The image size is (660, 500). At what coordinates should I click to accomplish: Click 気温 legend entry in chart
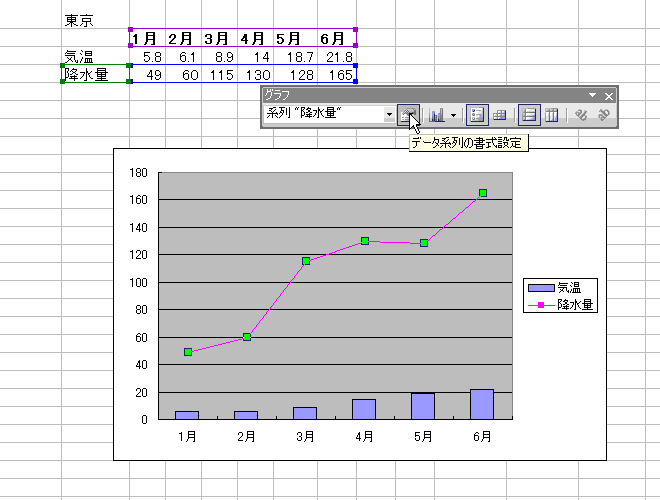[x=555, y=287]
